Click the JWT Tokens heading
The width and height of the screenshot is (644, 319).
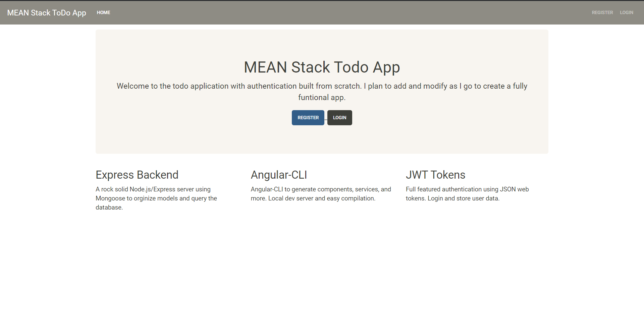pyautogui.click(x=435, y=175)
